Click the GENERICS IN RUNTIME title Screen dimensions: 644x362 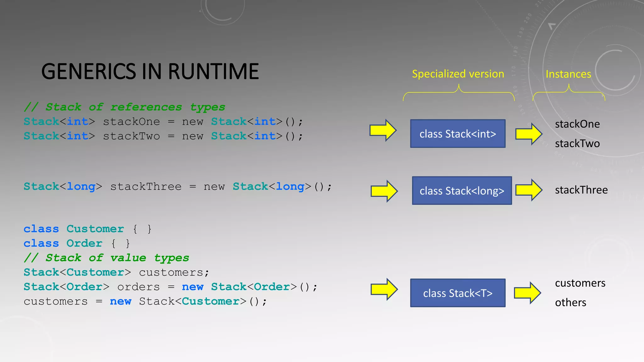click(x=150, y=72)
